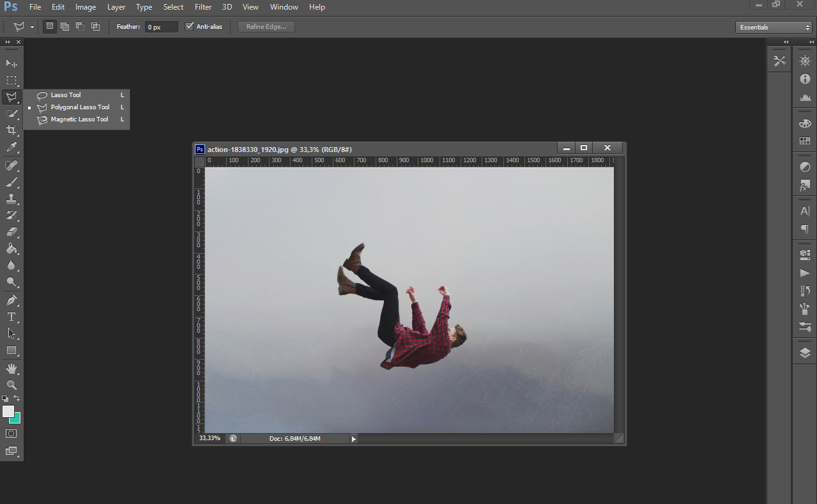This screenshot has height=504, width=817.
Task: Open the Histogram panel icon
Action: [x=805, y=98]
